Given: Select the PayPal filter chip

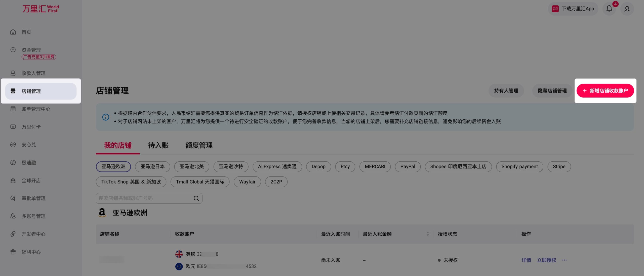Looking at the screenshot, I should click(x=408, y=167).
